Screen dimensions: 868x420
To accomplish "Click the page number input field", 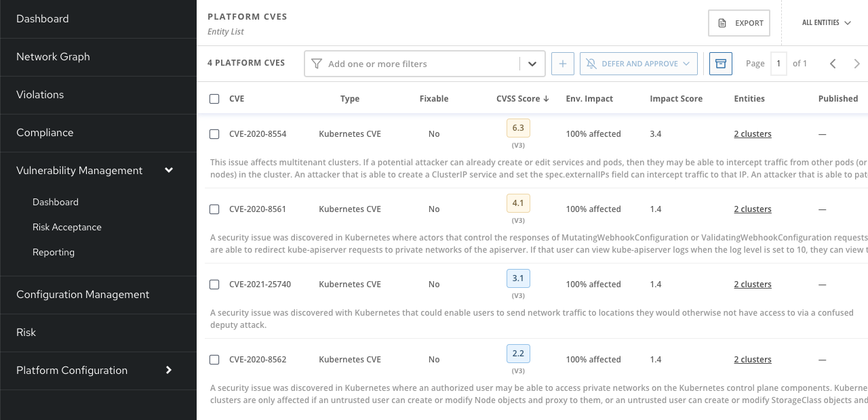I will [x=778, y=63].
